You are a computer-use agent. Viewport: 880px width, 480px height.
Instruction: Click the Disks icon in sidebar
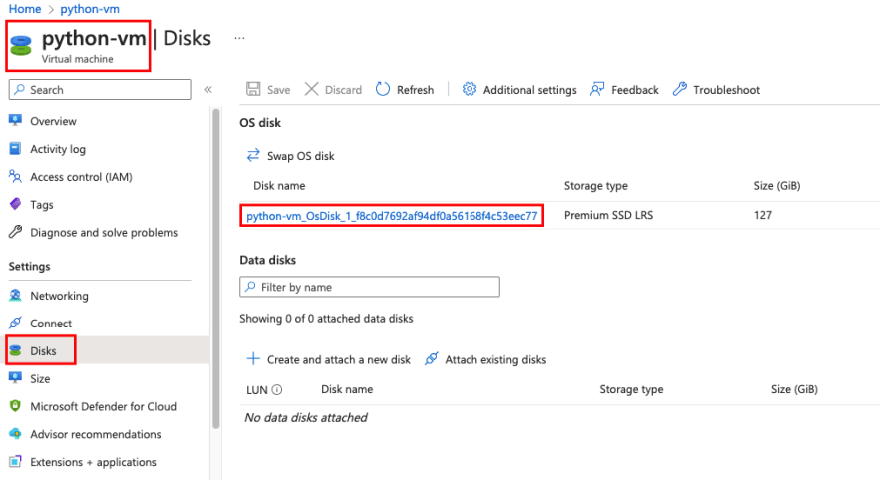pyautogui.click(x=16, y=350)
